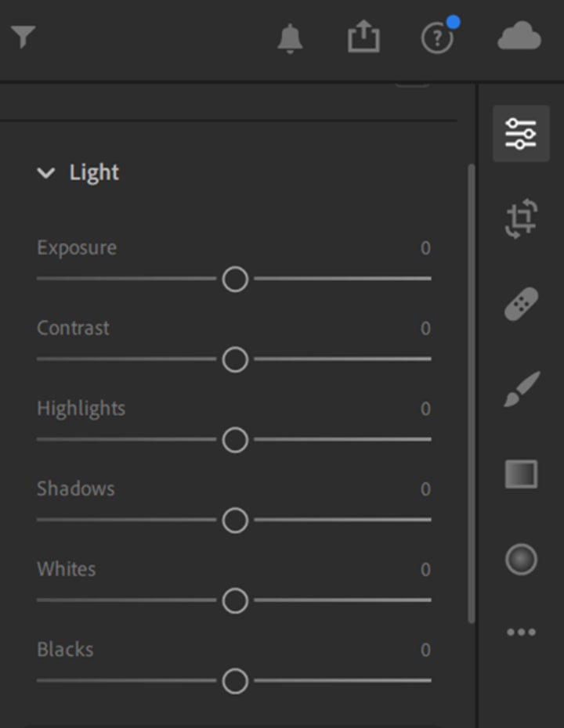Click the share/export icon
This screenshot has width=564, height=728.
pos(363,37)
